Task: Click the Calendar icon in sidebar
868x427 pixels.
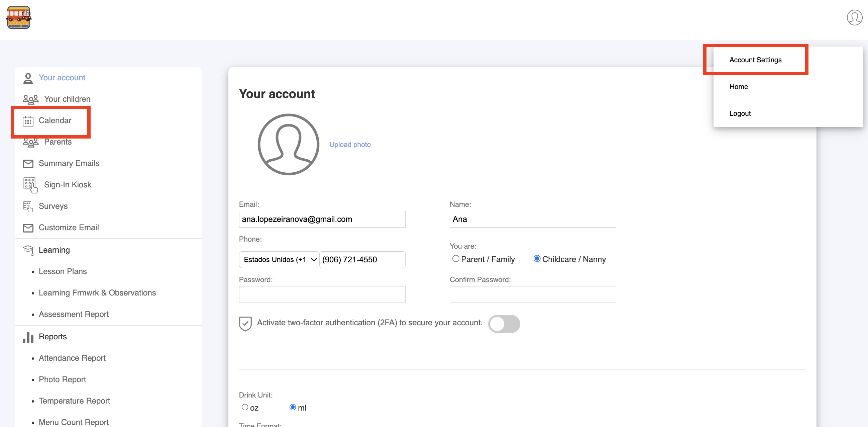Action: 28,121
